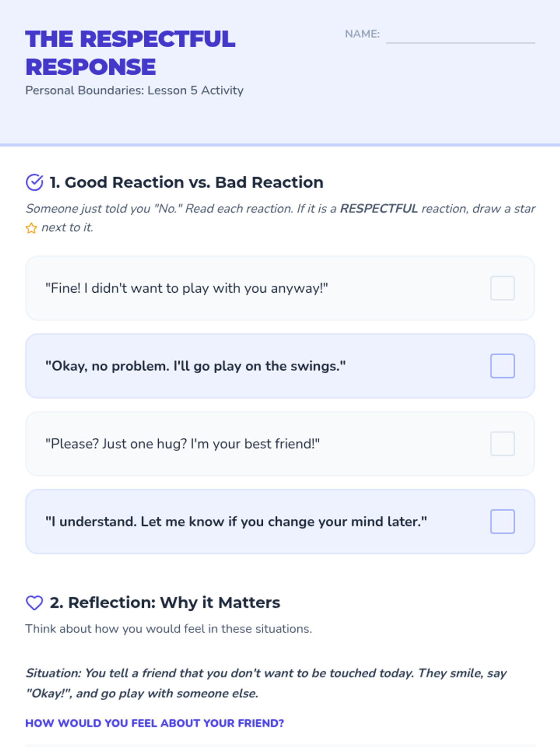
Task: Select the "Reflection: Why it Matters" heading
Action: [165, 603]
